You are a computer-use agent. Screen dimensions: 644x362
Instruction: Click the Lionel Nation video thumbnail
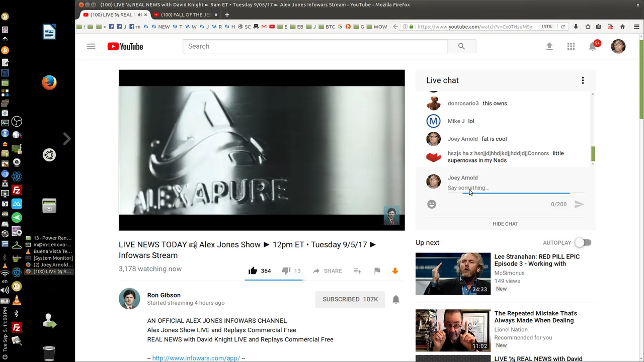coord(453,330)
